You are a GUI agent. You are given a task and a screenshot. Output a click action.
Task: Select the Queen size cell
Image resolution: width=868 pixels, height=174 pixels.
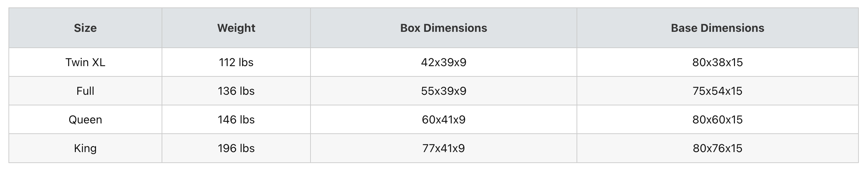85,120
